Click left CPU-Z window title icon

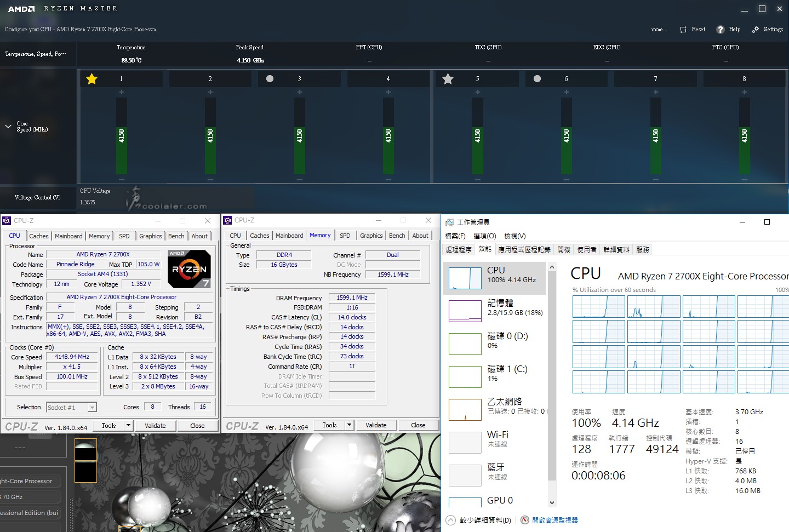pyautogui.click(x=7, y=221)
